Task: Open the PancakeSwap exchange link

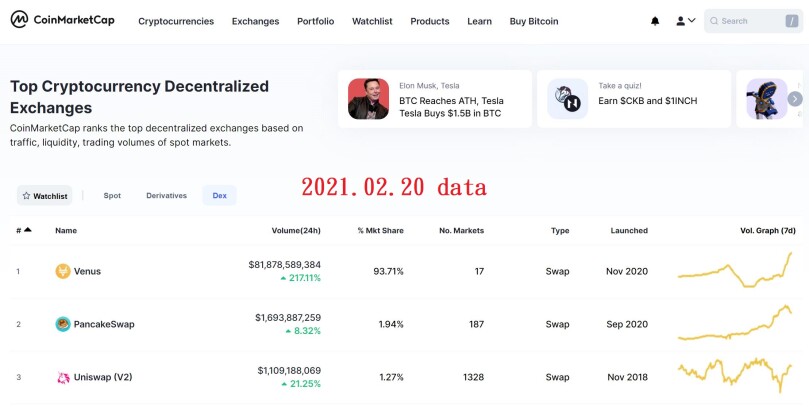Action: click(104, 324)
